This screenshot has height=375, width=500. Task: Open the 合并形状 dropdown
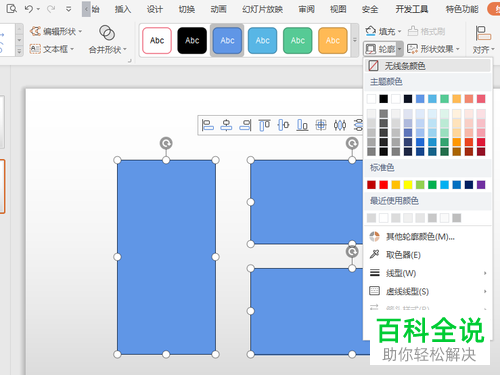107,39
